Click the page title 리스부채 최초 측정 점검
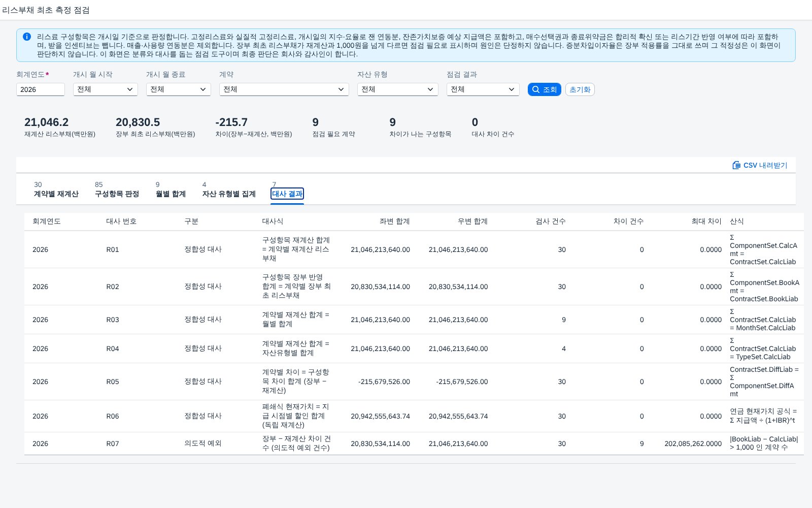Image resolution: width=812 pixels, height=508 pixels. point(46,10)
